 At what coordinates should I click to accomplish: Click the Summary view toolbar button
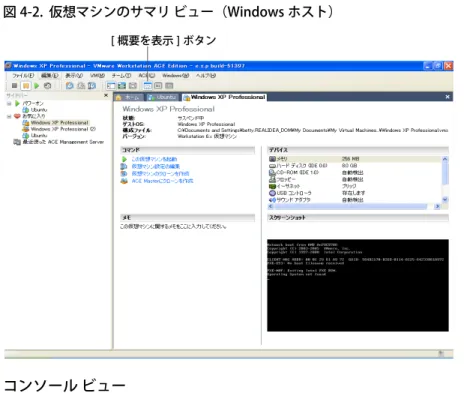point(147,86)
